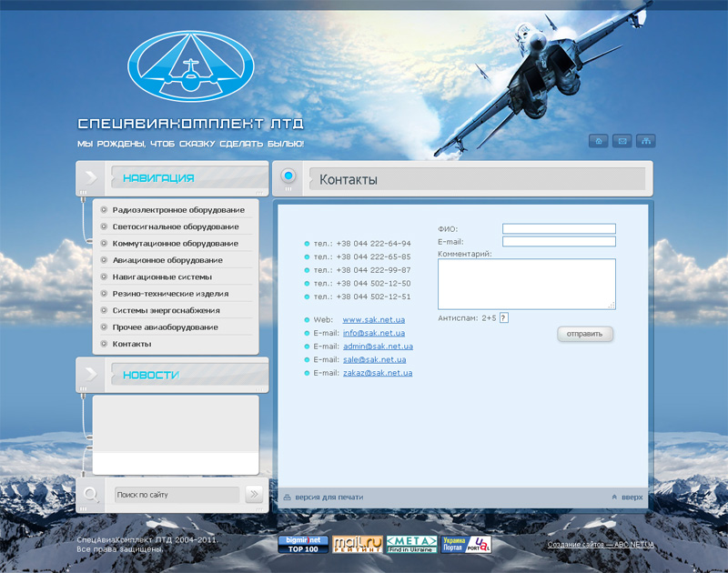Click the bigmir.net TOP 100 badge

[x=303, y=544]
